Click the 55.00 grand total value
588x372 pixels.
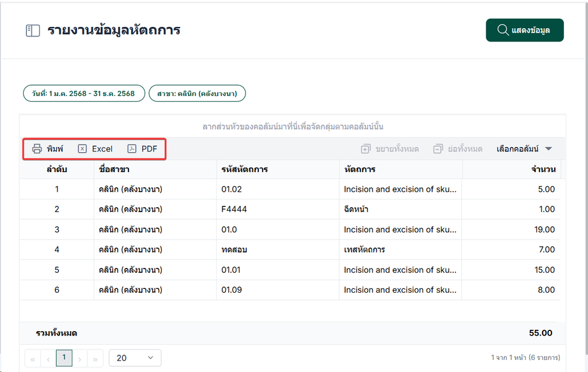point(540,333)
